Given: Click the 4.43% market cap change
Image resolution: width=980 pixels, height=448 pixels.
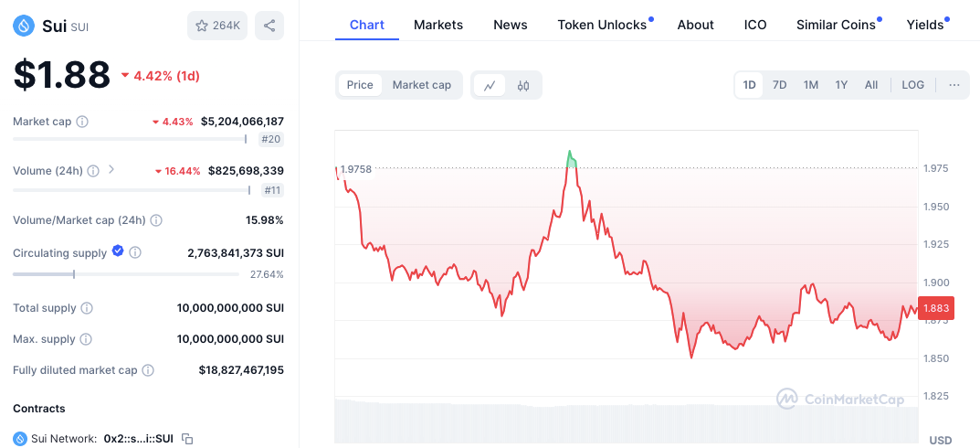Looking at the screenshot, I should [x=173, y=122].
